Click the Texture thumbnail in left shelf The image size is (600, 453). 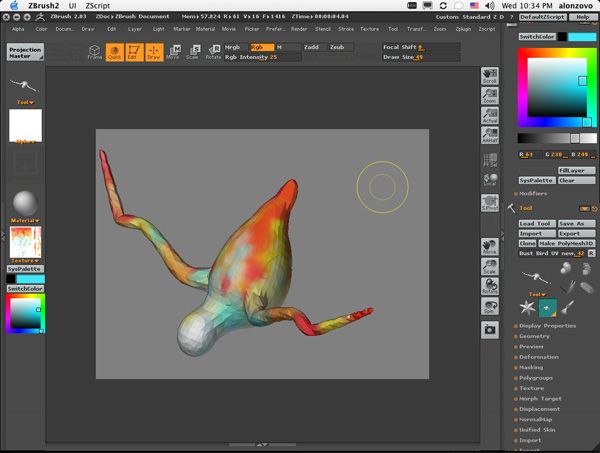(x=25, y=243)
